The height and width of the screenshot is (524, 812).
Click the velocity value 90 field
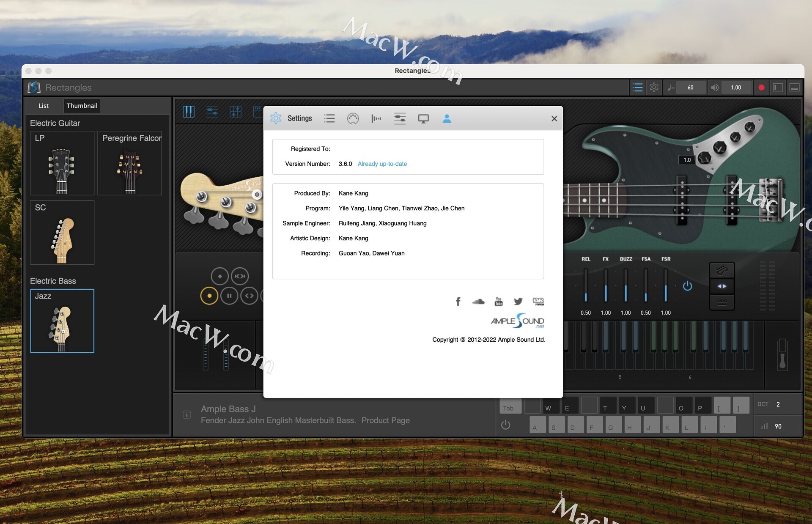click(x=778, y=426)
